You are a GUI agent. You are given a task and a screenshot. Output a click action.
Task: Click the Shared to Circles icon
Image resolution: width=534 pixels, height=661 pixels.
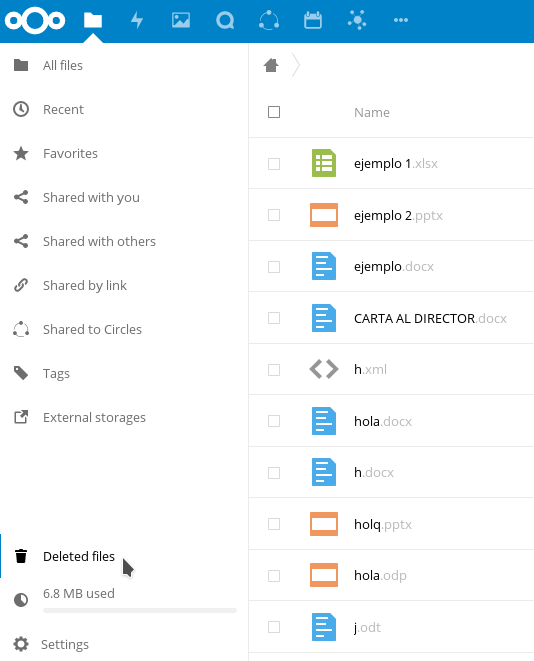point(21,329)
